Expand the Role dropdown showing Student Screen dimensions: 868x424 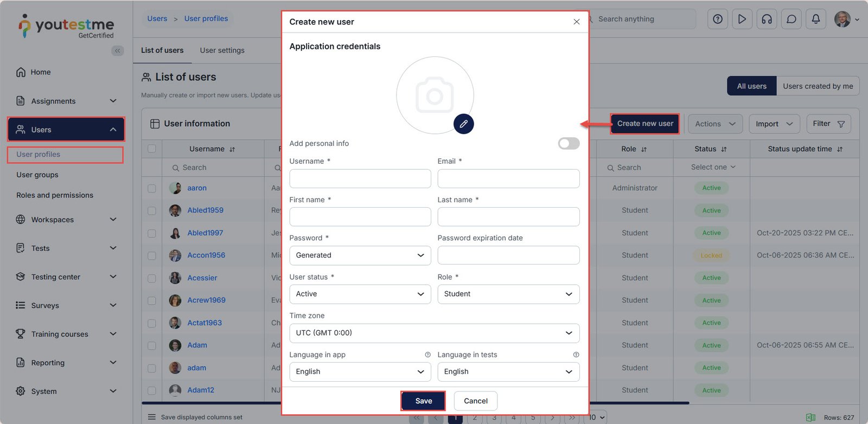[x=508, y=294]
